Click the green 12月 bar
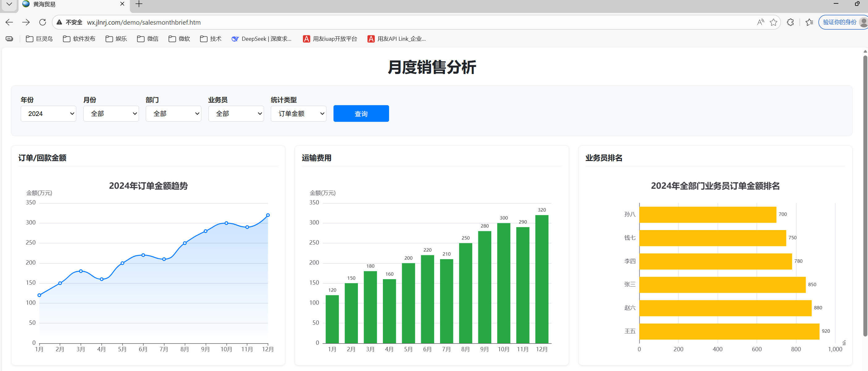Viewport: 868px width, 371px height. point(542,279)
